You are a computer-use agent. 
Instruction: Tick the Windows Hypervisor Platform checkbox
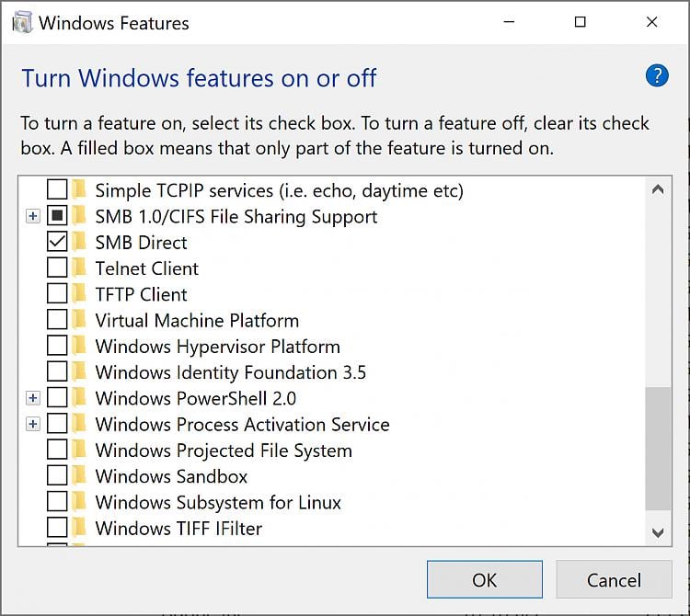57,347
